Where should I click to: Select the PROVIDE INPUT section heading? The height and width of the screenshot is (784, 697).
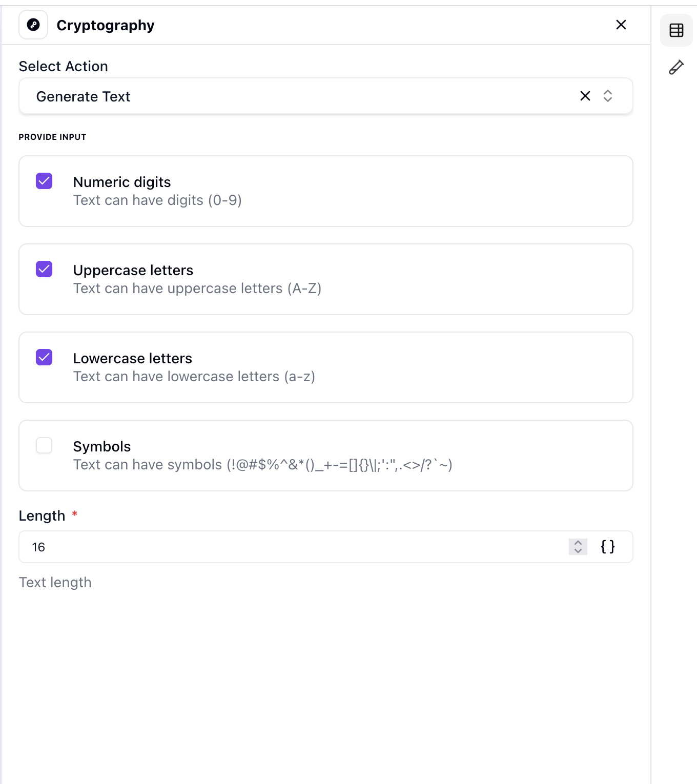pos(52,137)
